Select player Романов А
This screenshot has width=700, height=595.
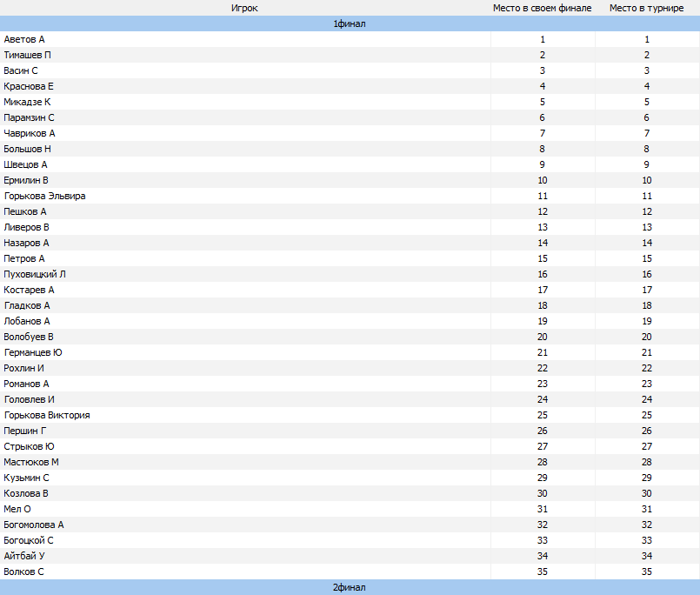pyautogui.click(x=26, y=384)
